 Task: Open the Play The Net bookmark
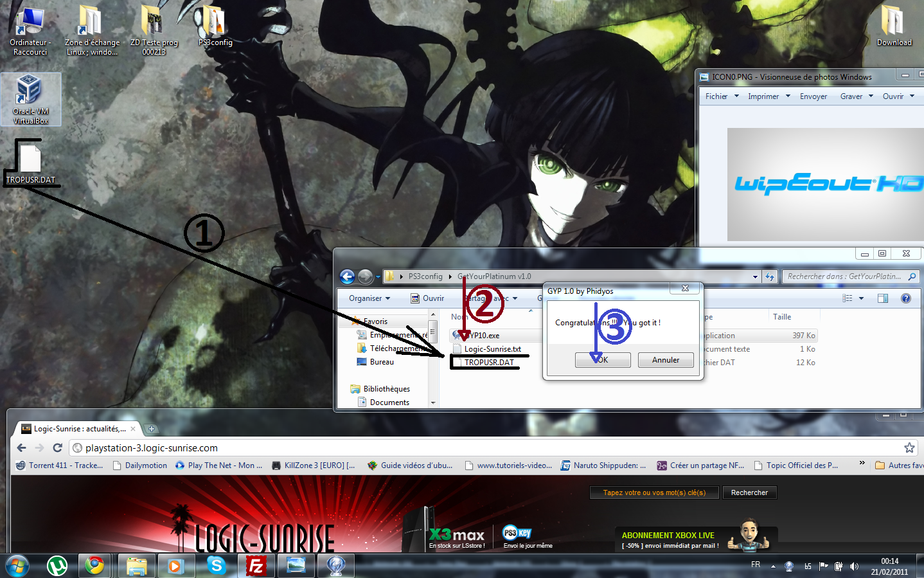tap(218, 465)
